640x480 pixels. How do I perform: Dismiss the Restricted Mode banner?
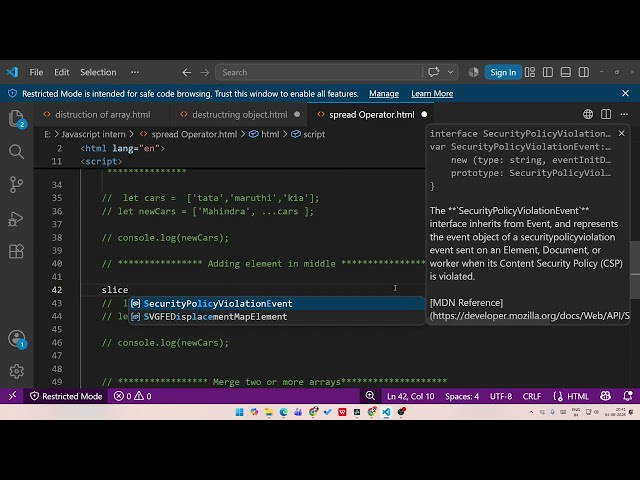click(625, 93)
